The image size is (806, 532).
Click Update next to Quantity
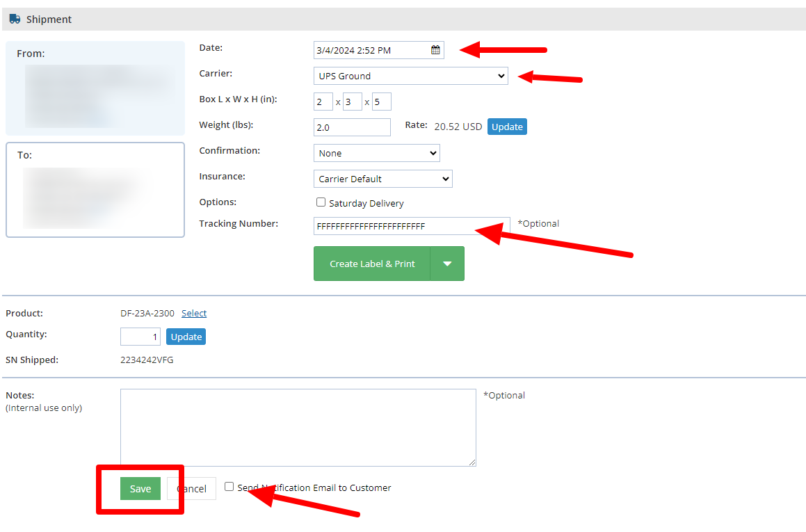(186, 337)
